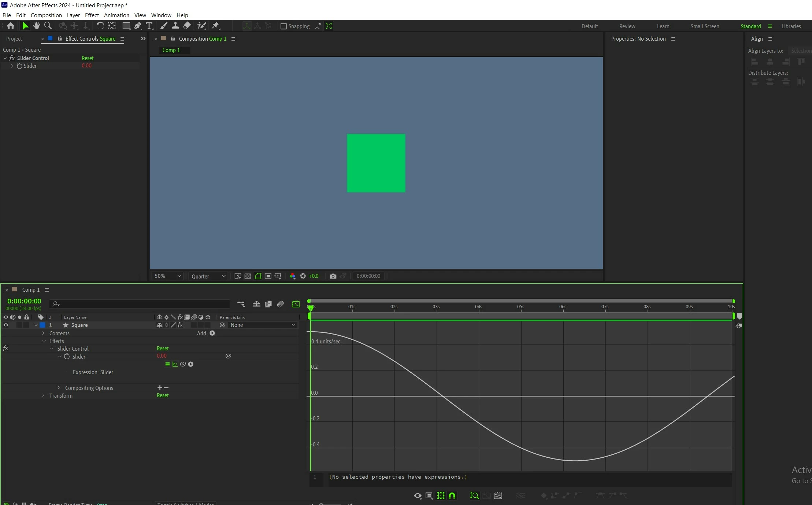Switch to the Project panel tab

click(14, 39)
